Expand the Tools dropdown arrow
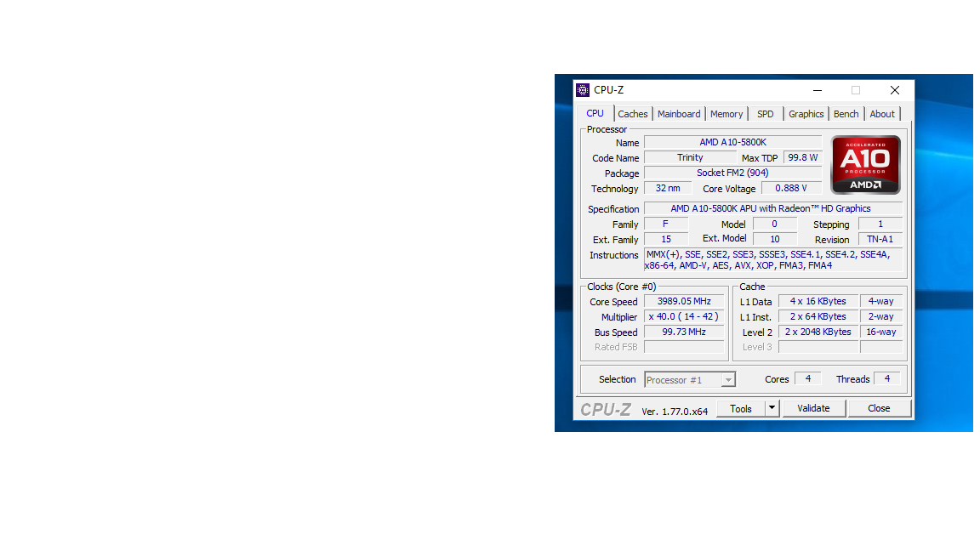 point(772,408)
